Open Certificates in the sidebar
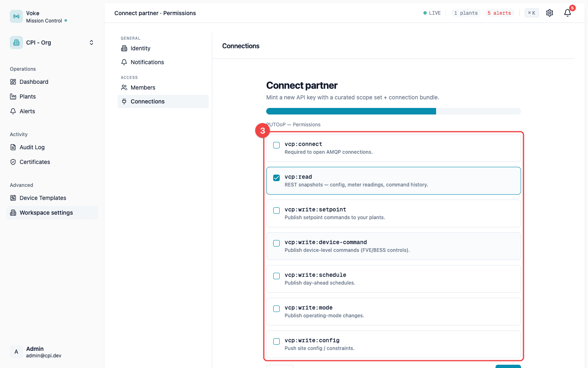Screen dimensions: 588x368 pyautogui.click(x=52, y=162)
